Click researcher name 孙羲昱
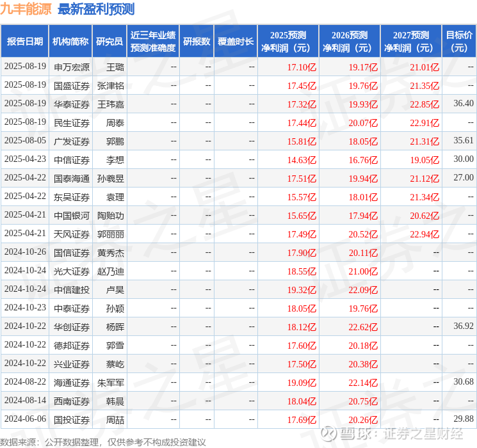The width and height of the screenshot is (477, 448). coord(111,179)
